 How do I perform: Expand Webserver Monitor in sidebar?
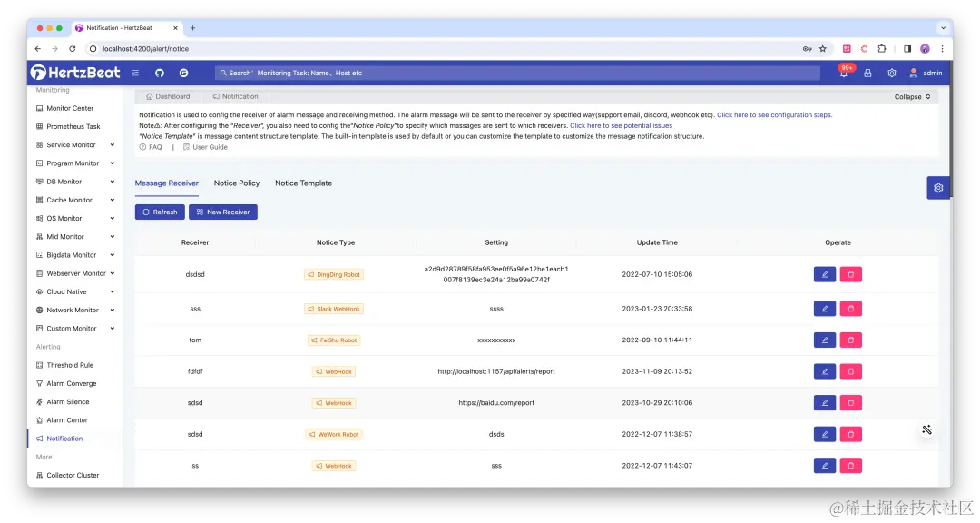pos(75,273)
